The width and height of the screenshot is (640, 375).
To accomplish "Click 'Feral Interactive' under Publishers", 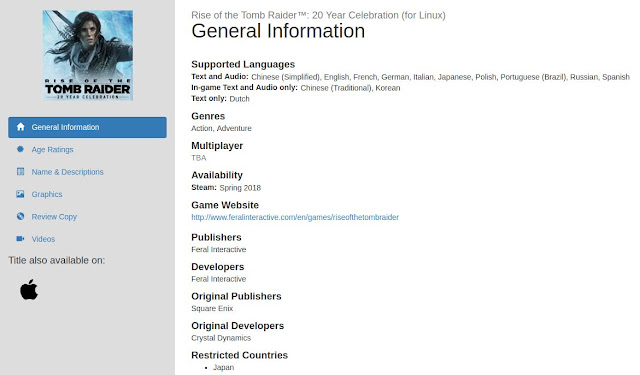I will click(x=219, y=250).
